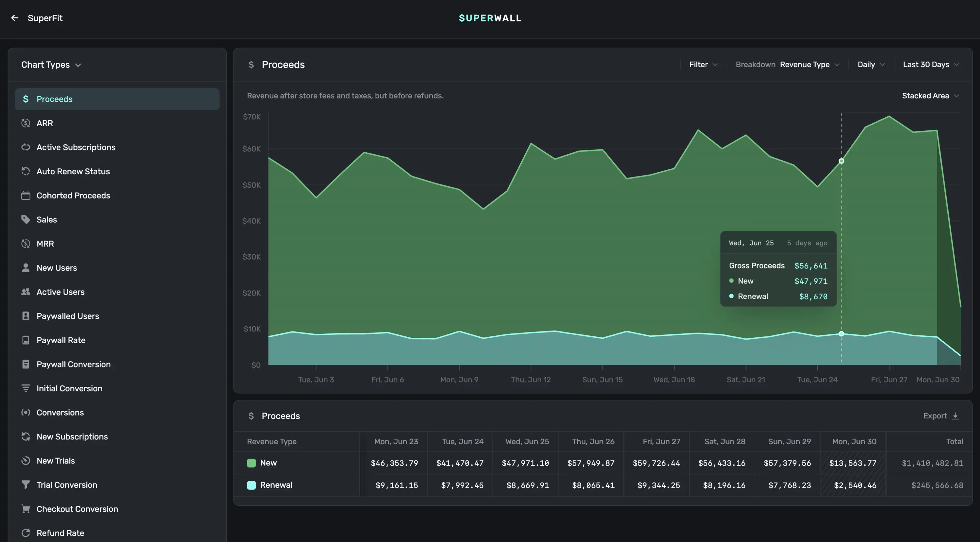Click the Active Users group icon
Screen dimensions: 980x542
click(25, 292)
